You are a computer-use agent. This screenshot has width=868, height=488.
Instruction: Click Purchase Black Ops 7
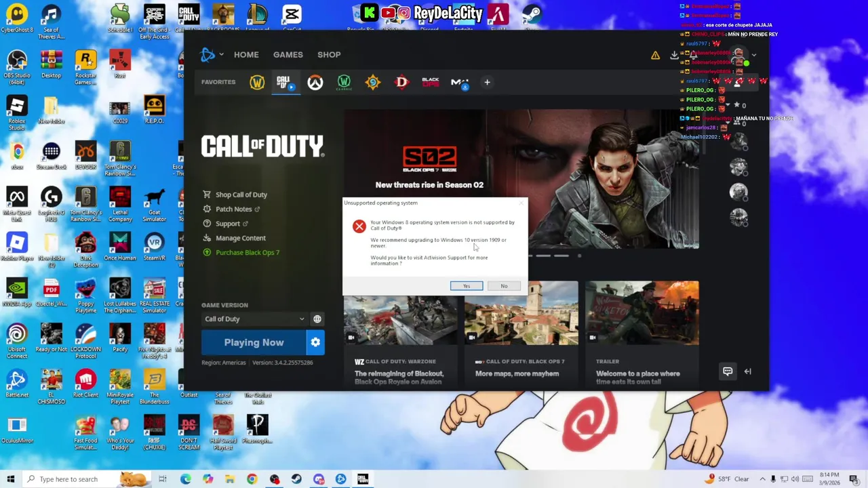tap(241, 252)
